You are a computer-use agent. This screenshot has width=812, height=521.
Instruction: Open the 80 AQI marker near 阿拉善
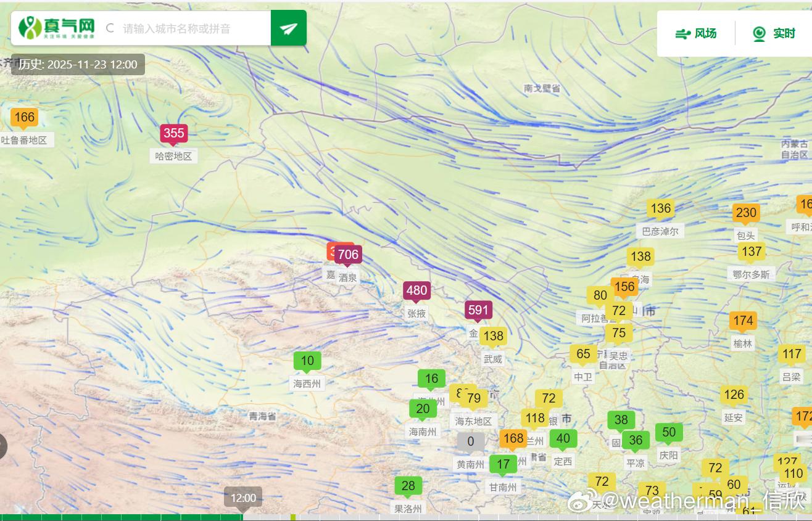(600, 295)
